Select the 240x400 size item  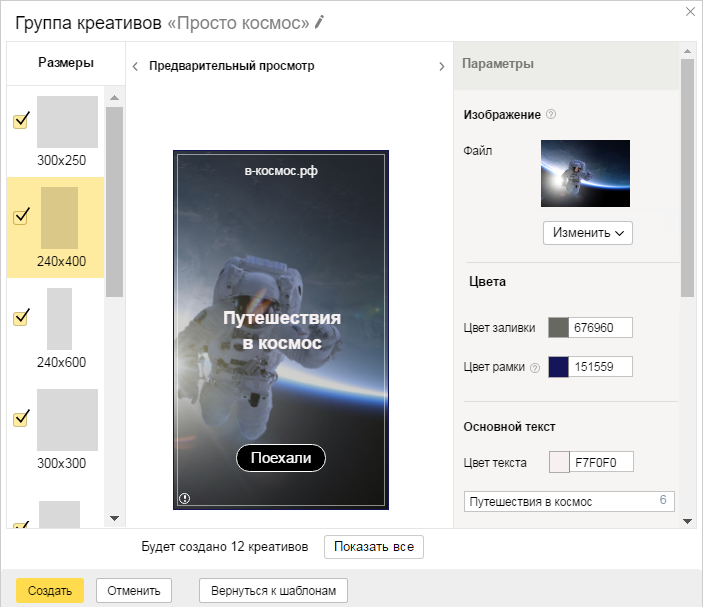pos(56,227)
